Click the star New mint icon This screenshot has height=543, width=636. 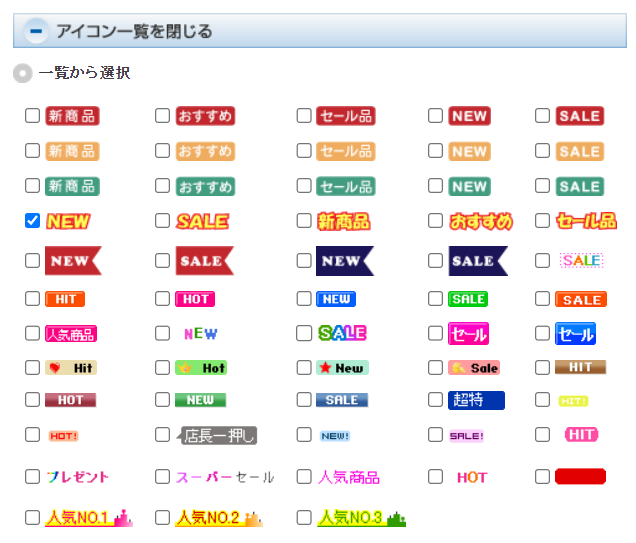(x=341, y=368)
